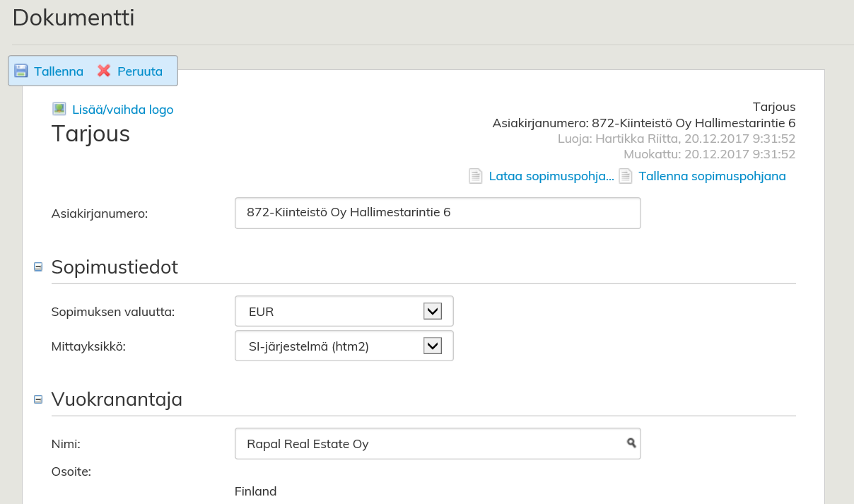Click the red X cancel icon

click(104, 71)
